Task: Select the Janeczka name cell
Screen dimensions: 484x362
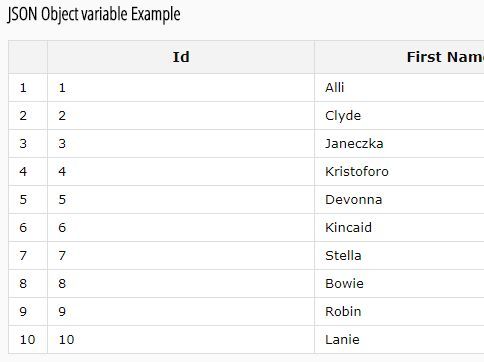Action: click(x=399, y=144)
